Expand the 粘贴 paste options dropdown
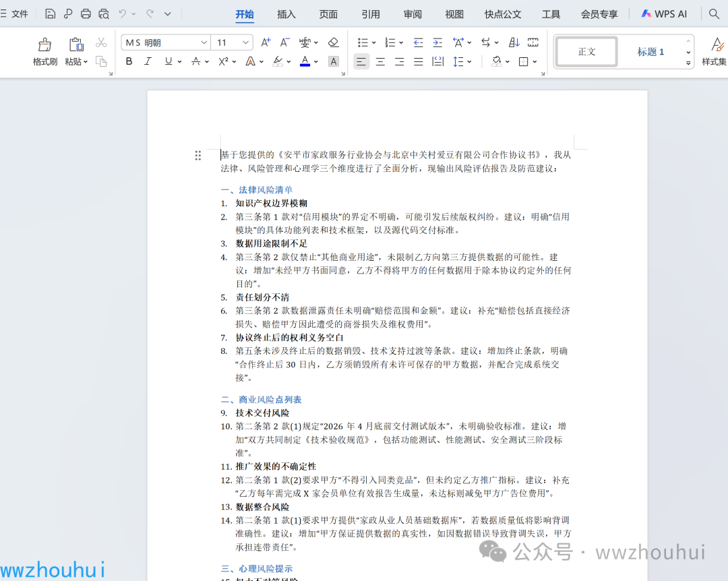Image resolution: width=728 pixels, height=581 pixels. (x=86, y=62)
